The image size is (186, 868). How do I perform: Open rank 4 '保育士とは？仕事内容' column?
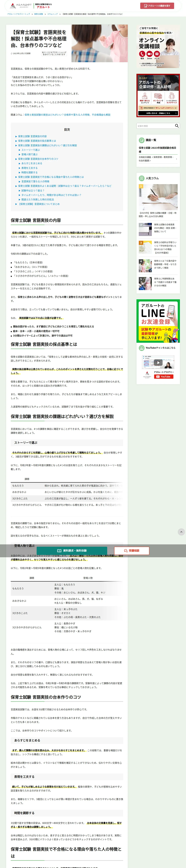click(165, 264)
